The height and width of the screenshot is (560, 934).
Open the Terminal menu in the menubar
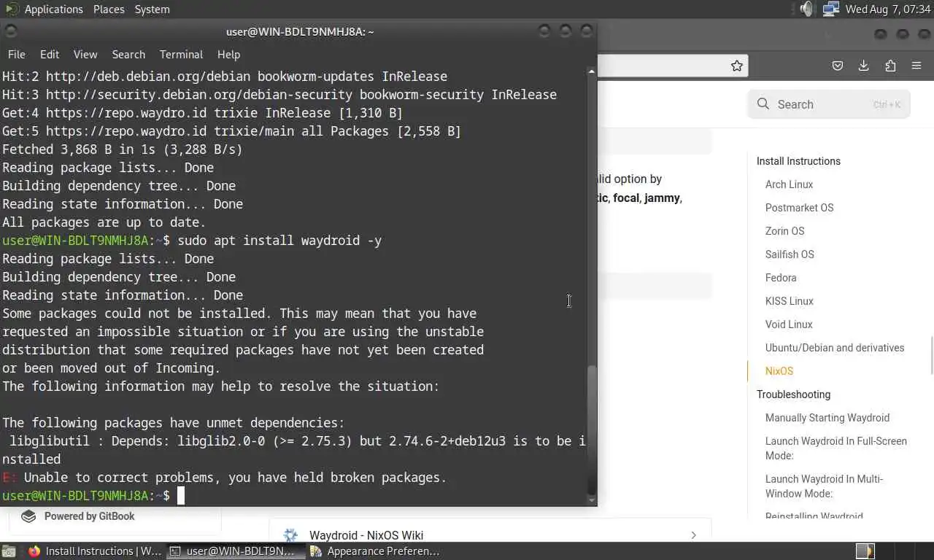point(181,55)
